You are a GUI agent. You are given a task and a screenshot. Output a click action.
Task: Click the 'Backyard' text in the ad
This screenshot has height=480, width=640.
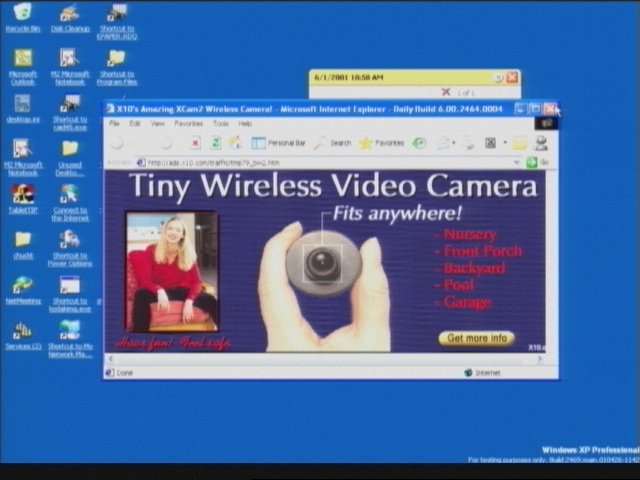coord(474,268)
